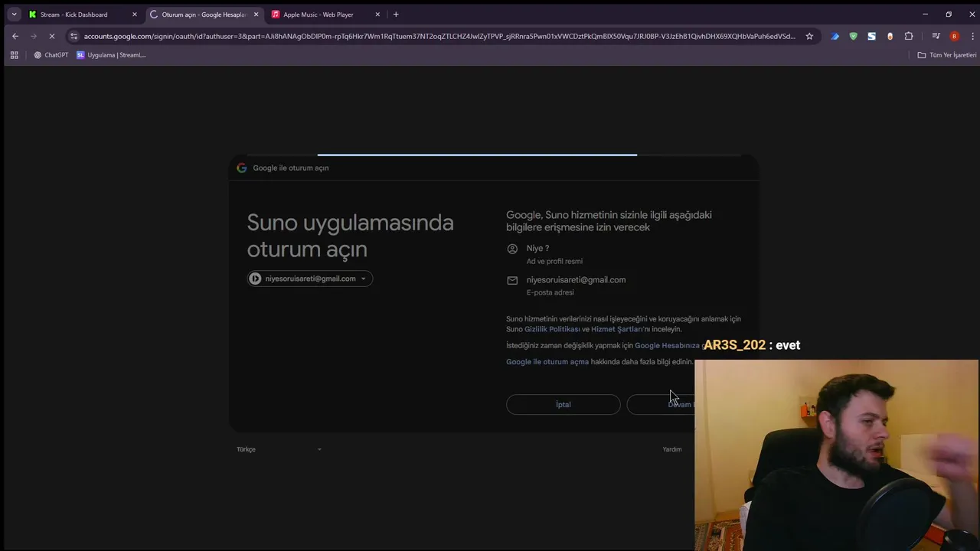The width and height of the screenshot is (980, 551).
Task: Stop loading the page
Action: point(52,36)
